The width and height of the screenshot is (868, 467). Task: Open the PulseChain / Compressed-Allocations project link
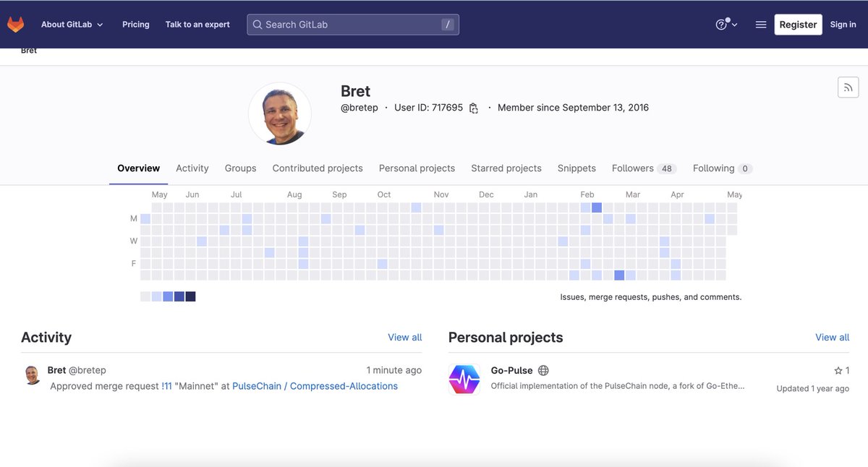coord(315,385)
